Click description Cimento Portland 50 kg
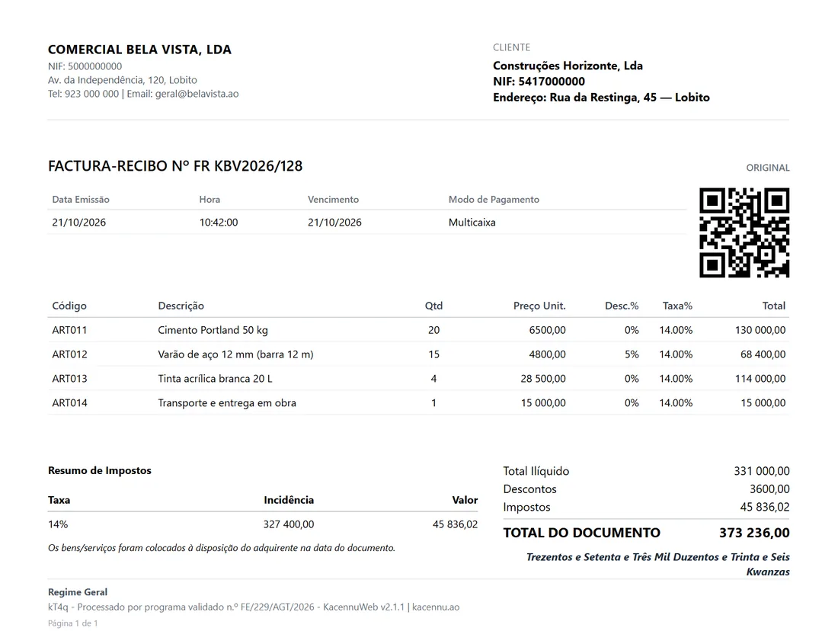 tap(213, 330)
